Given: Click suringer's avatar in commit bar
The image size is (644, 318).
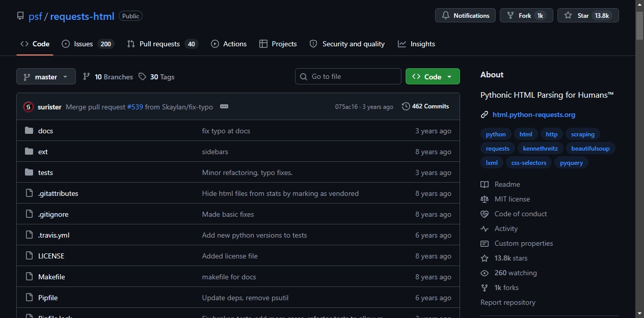Looking at the screenshot, I should coord(29,107).
